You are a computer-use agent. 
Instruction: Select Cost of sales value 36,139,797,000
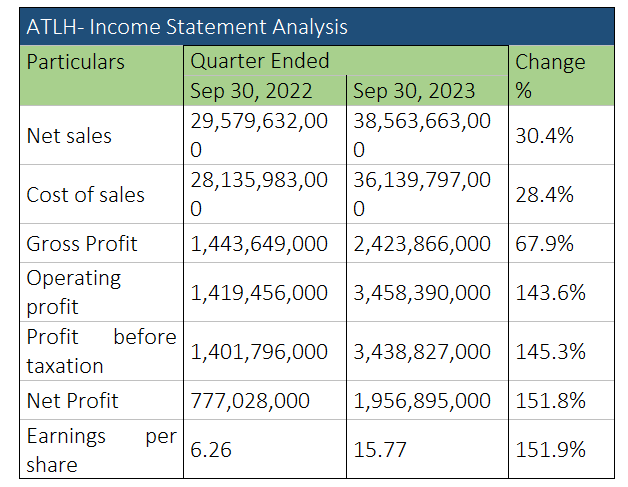(x=422, y=194)
